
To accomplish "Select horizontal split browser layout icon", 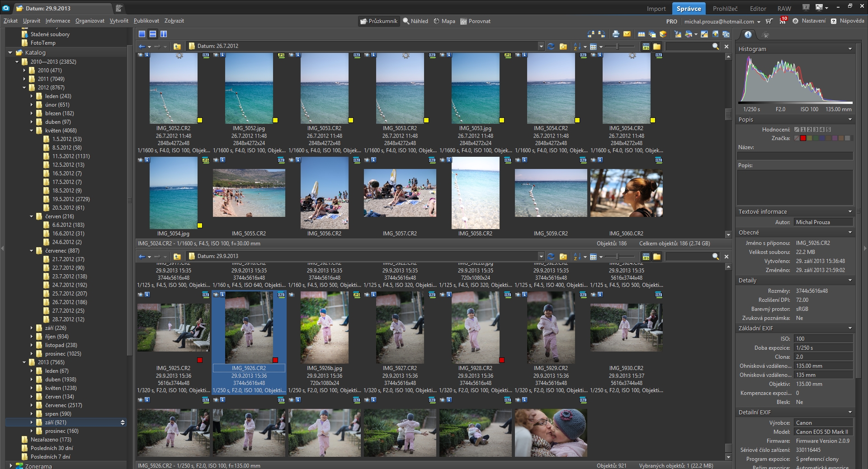I will pos(153,34).
